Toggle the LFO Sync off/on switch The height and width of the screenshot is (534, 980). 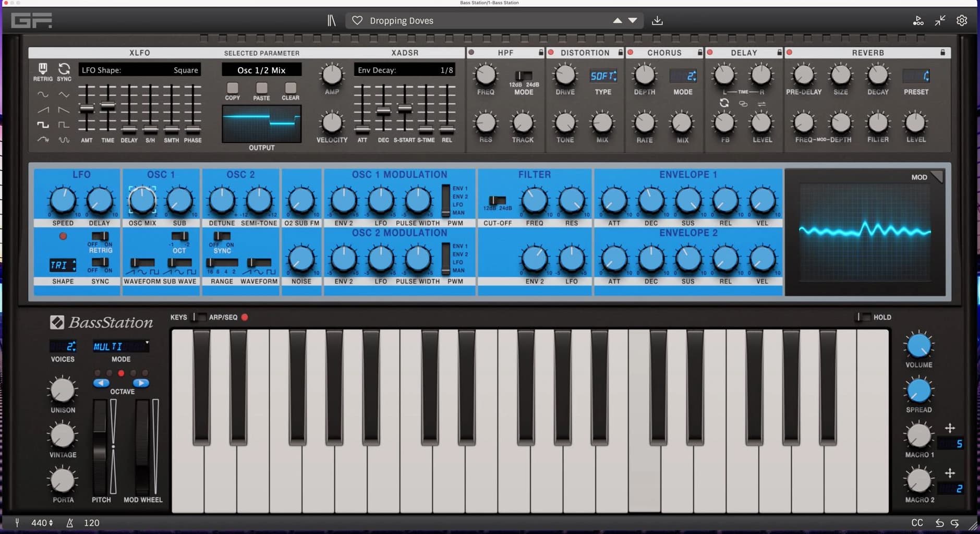click(100, 263)
